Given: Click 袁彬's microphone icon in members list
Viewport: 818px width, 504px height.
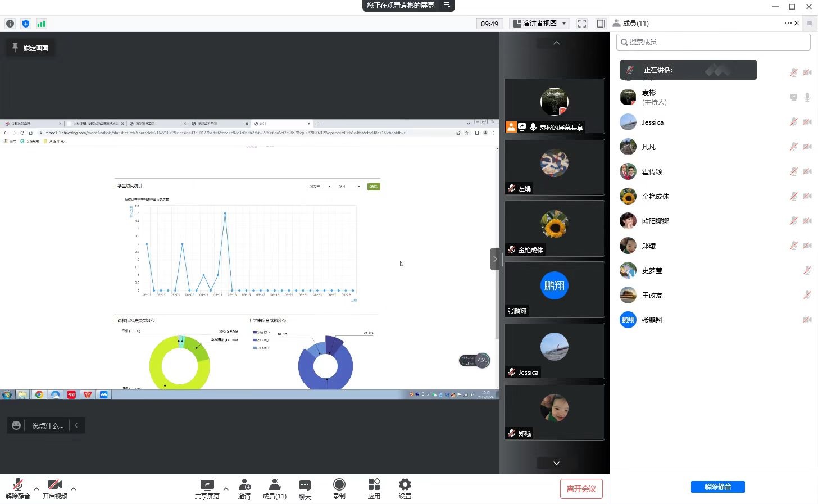Looking at the screenshot, I should pyautogui.click(x=807, y=97).
